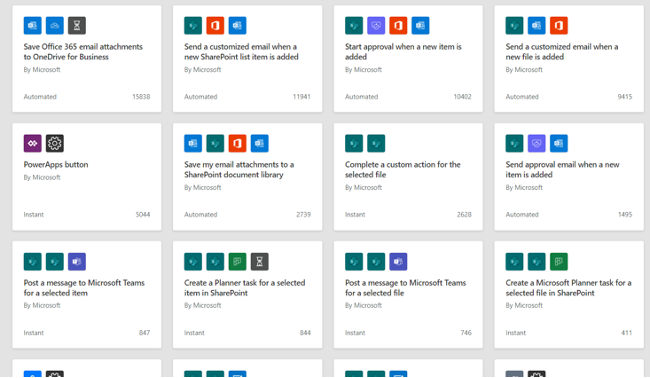The image size is (650, 378).
Task: Click usage count '15838'
Action: 141,97
